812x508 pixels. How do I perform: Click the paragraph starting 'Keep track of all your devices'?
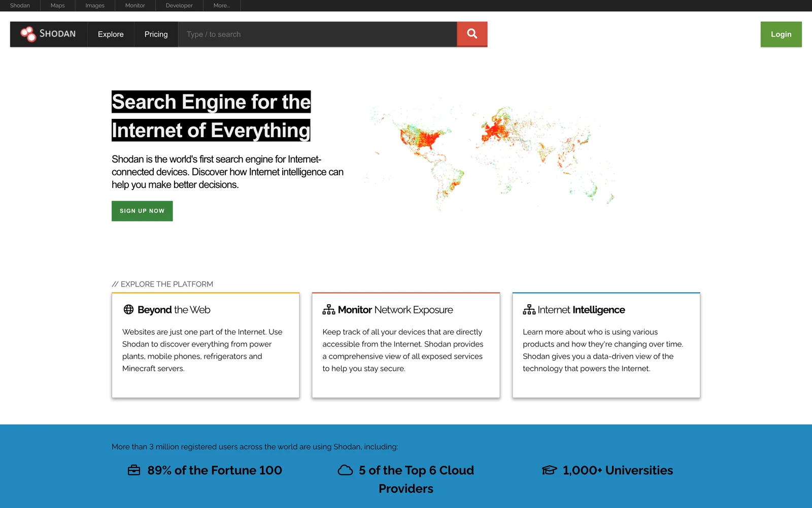tap(403, 351)
